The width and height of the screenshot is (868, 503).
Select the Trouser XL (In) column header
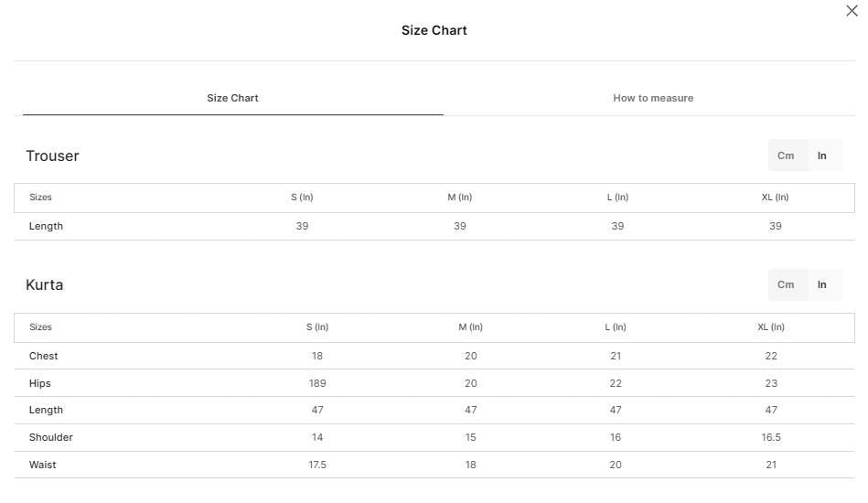point(775,197)
